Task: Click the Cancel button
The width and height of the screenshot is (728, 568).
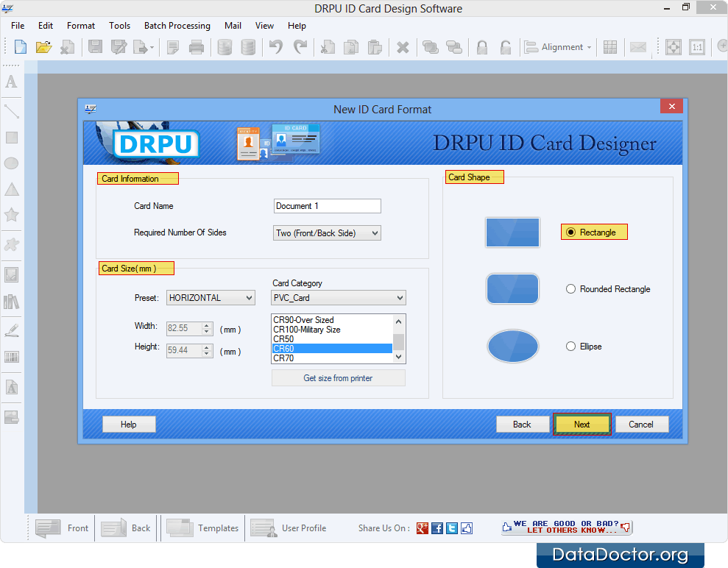Action: pos(642,424)
